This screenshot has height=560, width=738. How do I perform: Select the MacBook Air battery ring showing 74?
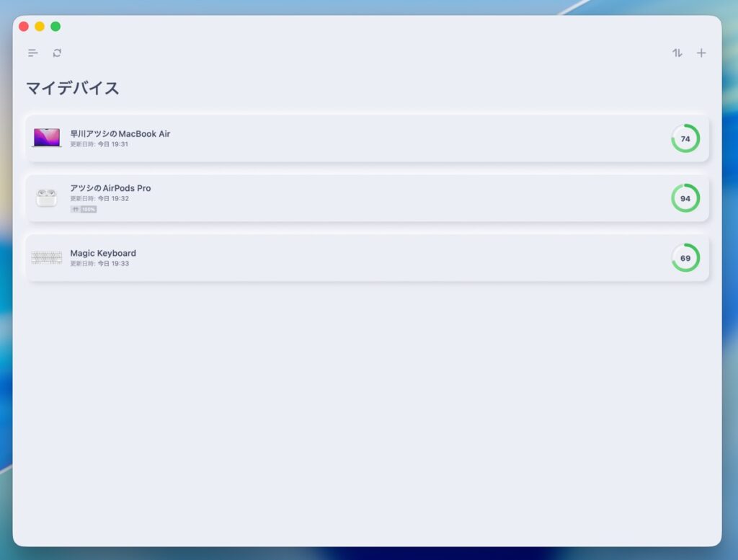pyautogui.click(x=685, y=138)
